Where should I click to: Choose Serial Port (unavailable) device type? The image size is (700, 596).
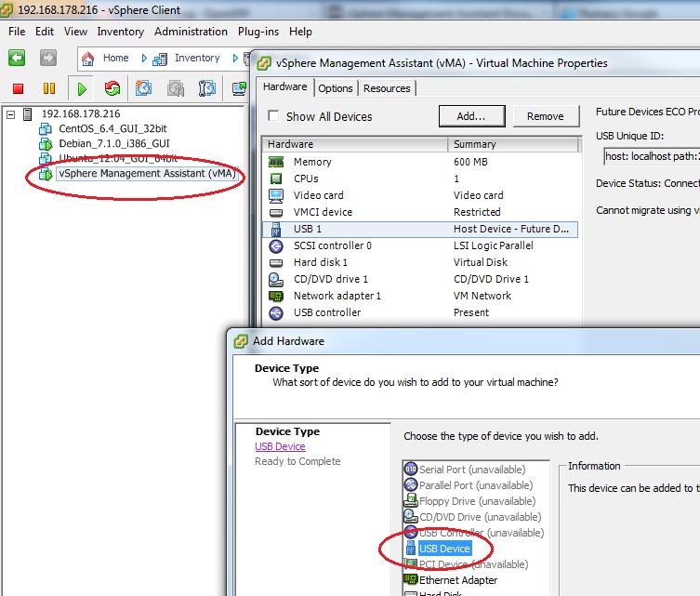click(x=472, y=470)
